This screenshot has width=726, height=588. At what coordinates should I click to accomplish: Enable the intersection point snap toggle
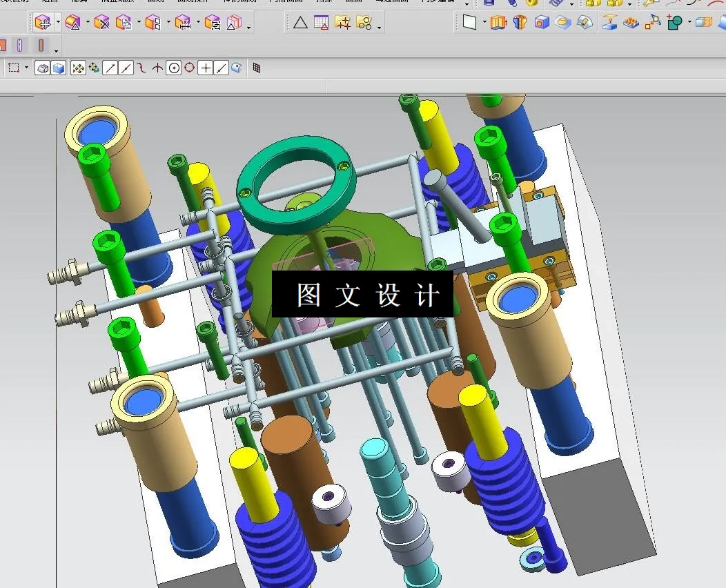156,68
